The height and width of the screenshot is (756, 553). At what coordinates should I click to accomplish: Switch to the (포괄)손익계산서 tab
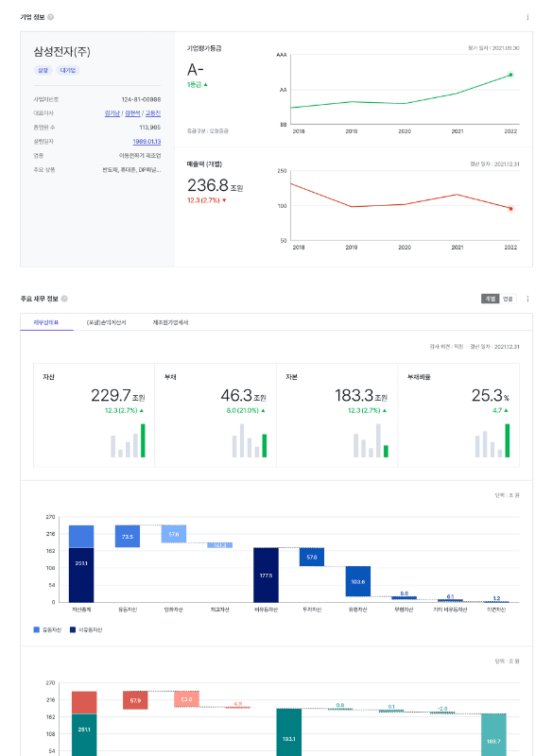coord(106,322)
